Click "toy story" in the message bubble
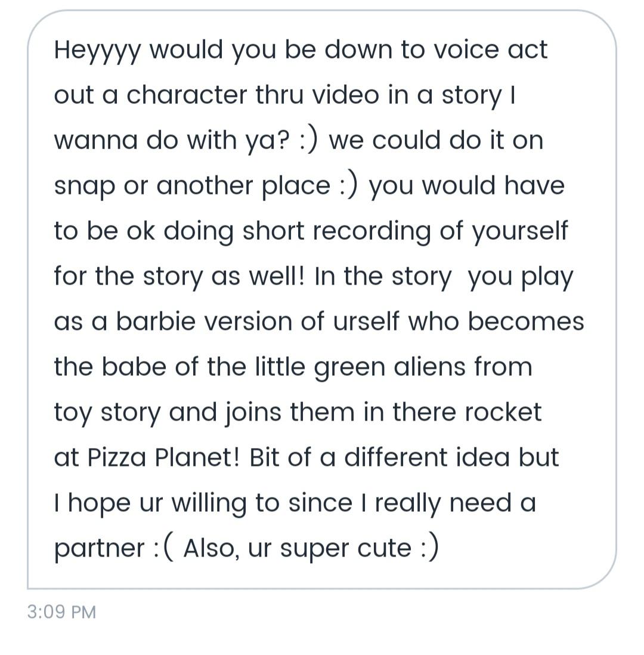The image size is (644, 655). coord(107,412)
